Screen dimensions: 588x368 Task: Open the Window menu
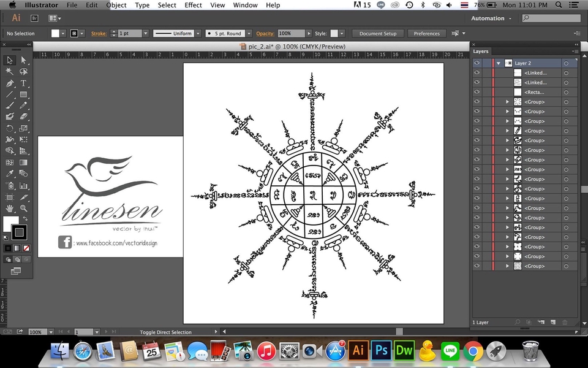click(245, 5)
